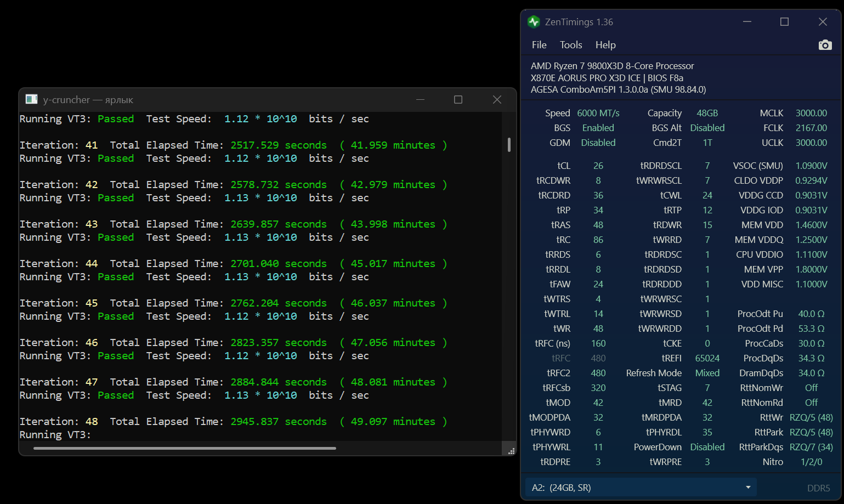Click the ProcDqDs "34.3 Ω" value
The width and height of the screenshot is (844, 504).
[811, 358]
